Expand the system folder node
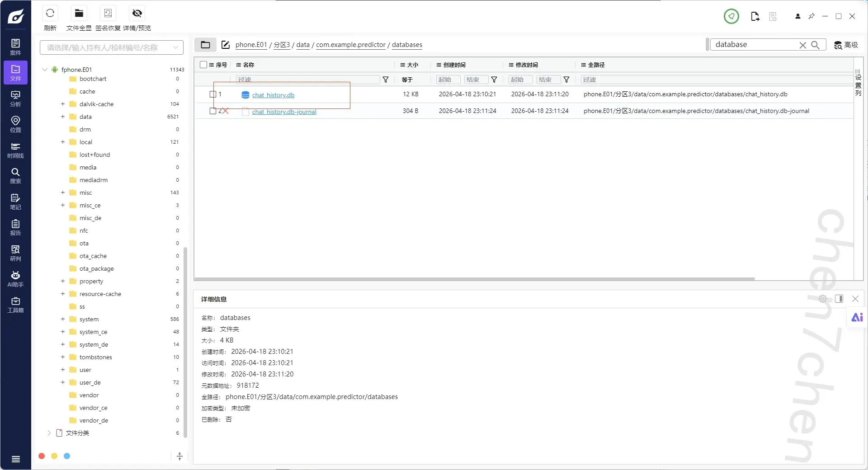 (63, 319)
